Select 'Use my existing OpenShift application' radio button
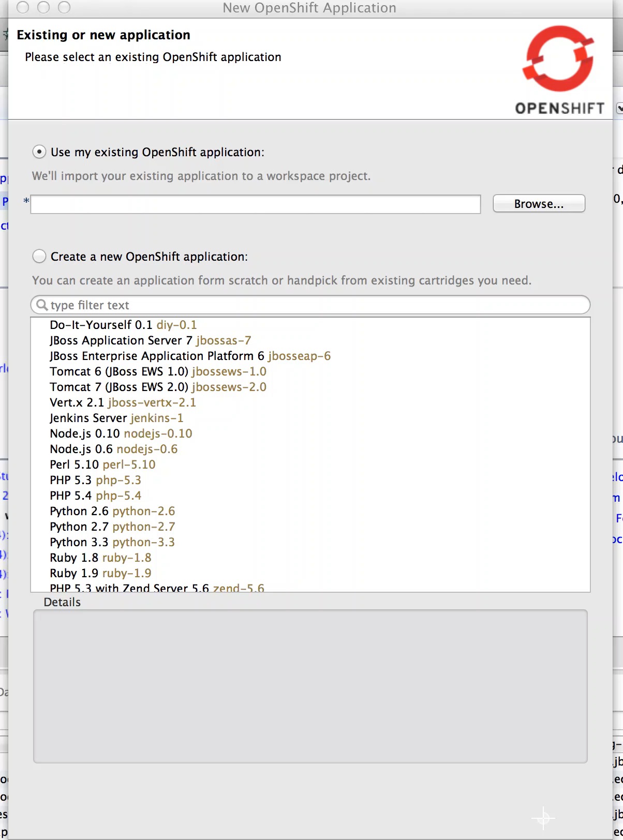 [x=39, y=152]
